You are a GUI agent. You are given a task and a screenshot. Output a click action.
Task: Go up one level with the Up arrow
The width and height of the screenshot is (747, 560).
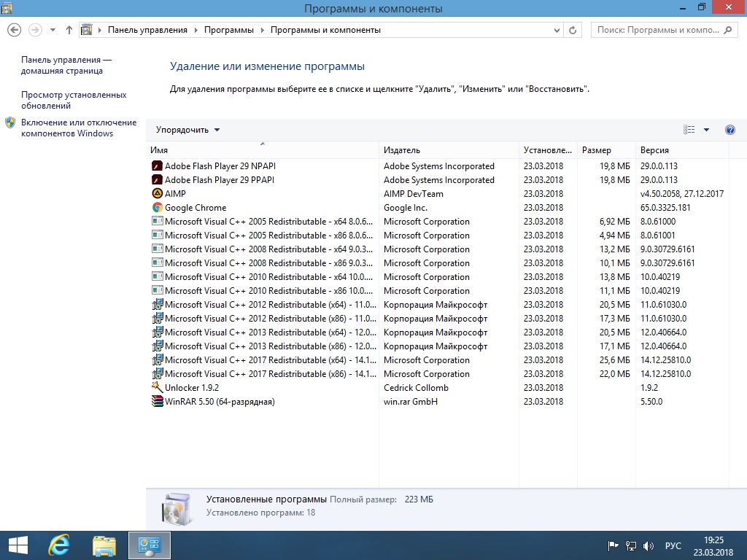(69, 30)
